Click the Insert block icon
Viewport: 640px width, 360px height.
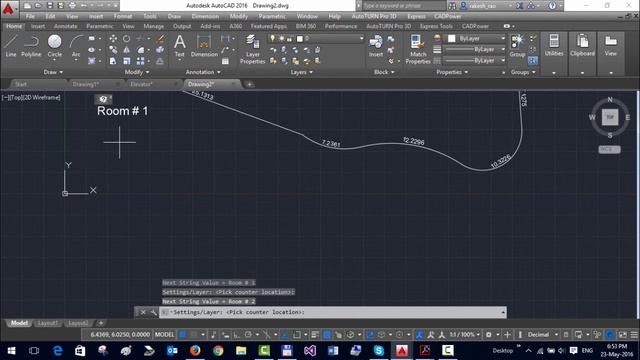tap(376, 46)
